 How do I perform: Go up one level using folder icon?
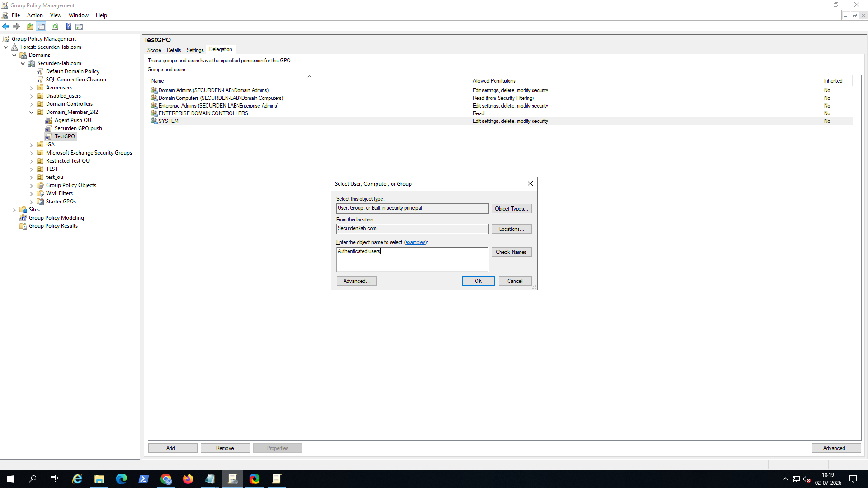point(30,27)
